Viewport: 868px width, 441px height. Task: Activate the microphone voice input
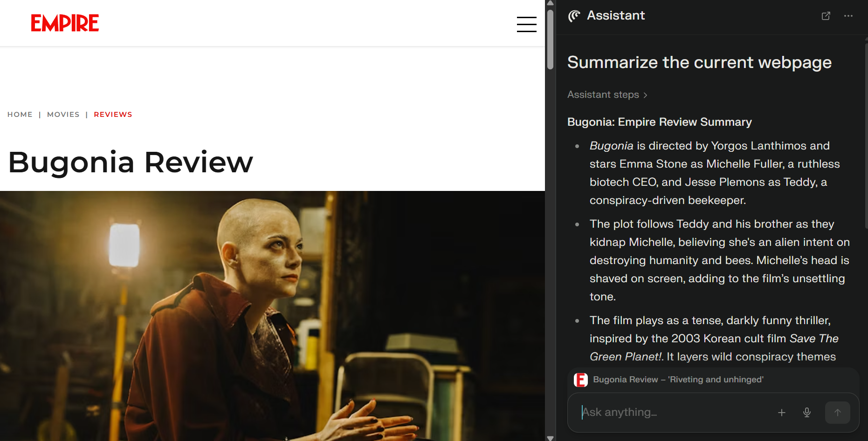click(807, 413)
